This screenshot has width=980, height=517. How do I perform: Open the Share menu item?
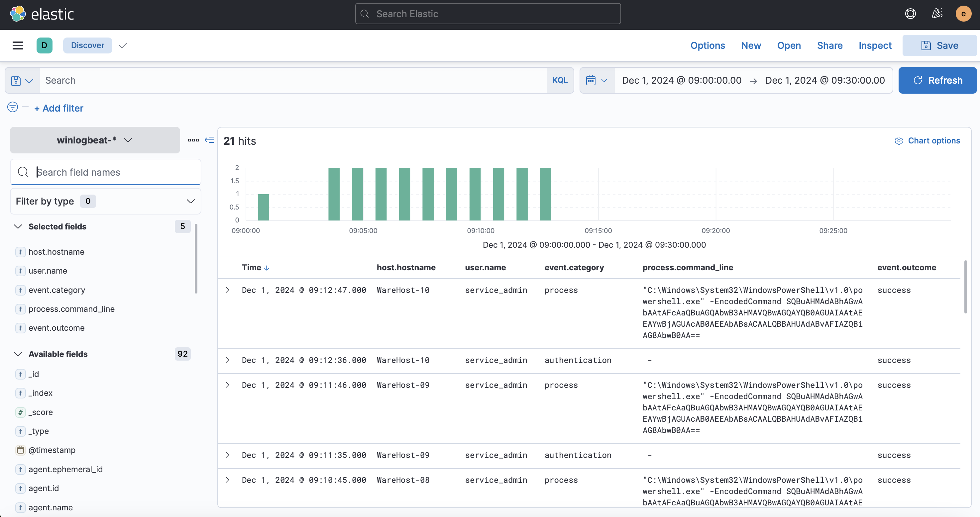click(x=830, y=45)
